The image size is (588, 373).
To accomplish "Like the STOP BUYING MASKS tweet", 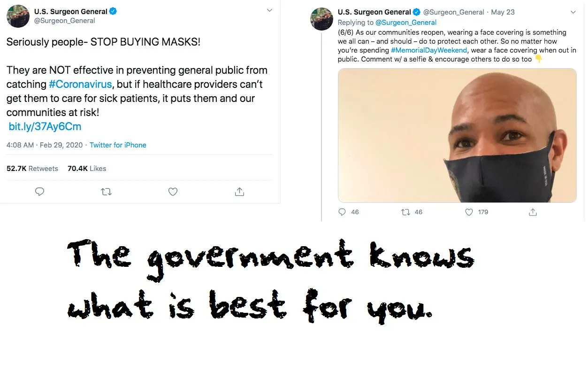I will pyautogui.click(x=173, y=192).
